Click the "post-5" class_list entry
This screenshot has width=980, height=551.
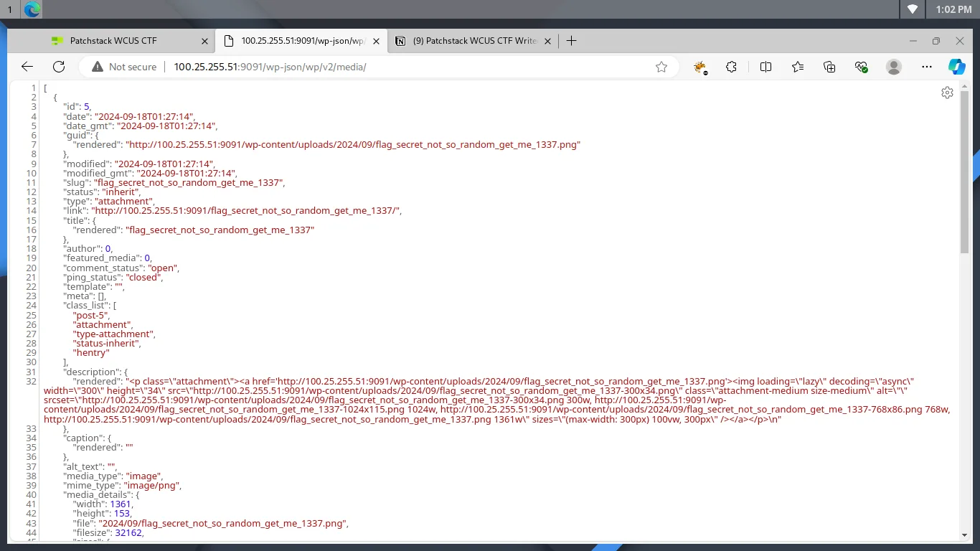90,315
